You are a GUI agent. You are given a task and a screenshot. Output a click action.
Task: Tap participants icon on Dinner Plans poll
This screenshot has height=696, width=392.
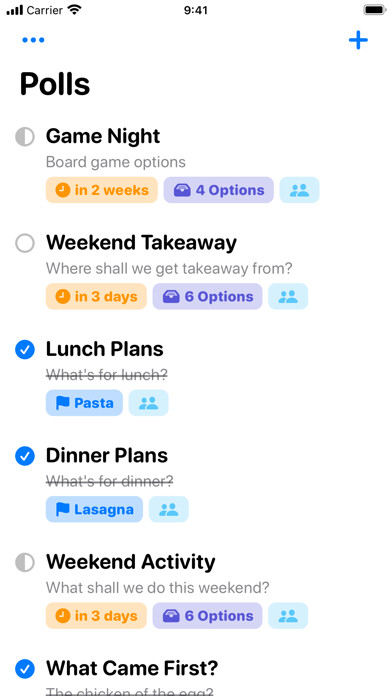(168, 509)
